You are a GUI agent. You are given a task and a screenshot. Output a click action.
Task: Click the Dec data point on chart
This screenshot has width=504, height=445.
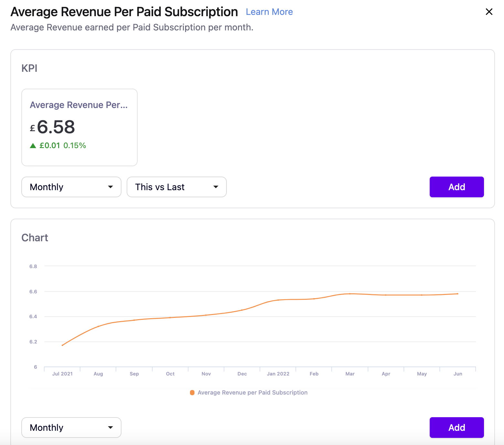pyautogui.click(x=242, y=310)
